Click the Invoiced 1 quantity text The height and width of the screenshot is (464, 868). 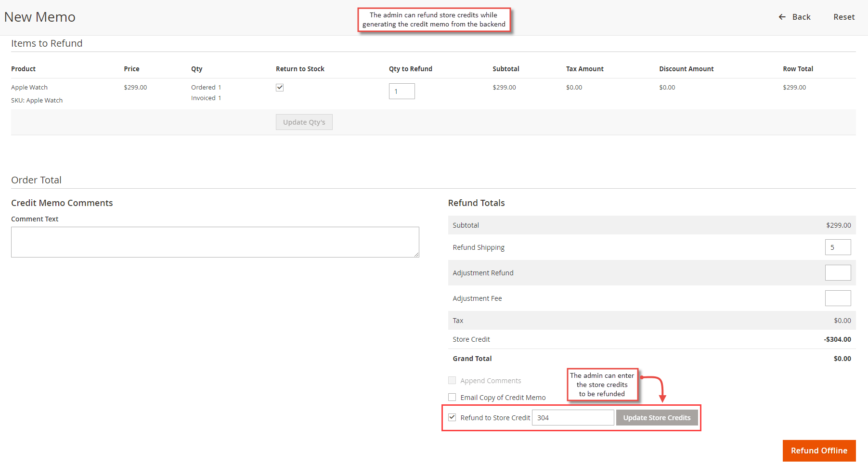(x=206, y=98)
